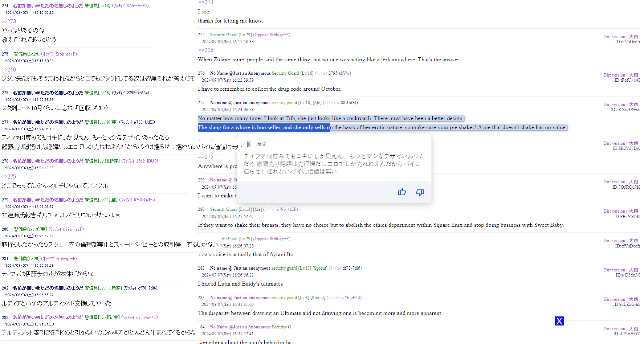Viewport: 644px width, 344px height.
Task: Click the timestamp 2024/09/07(Sat) 16:24:06.78
Action: tap(228, 110)
